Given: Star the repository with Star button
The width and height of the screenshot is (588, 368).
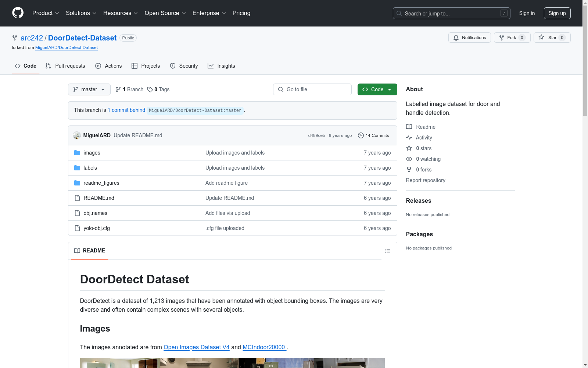Looking at the screenshot, I should click(552, 38).
